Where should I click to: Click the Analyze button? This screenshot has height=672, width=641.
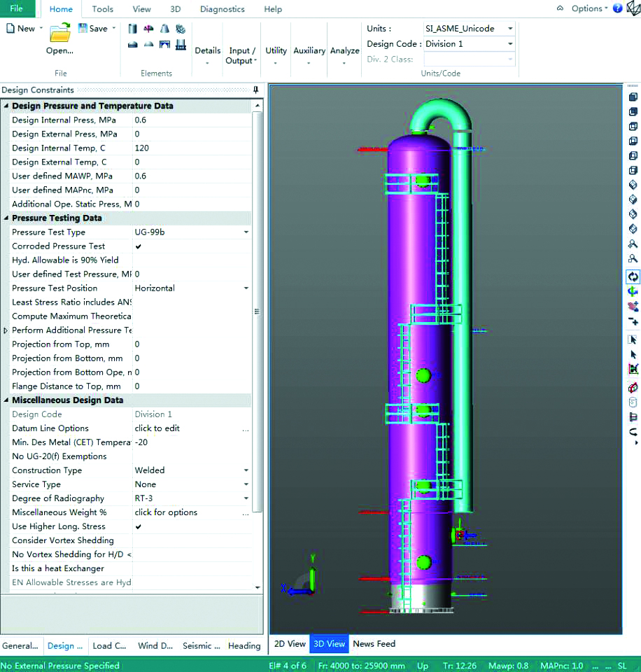click(x=344, y=50)
